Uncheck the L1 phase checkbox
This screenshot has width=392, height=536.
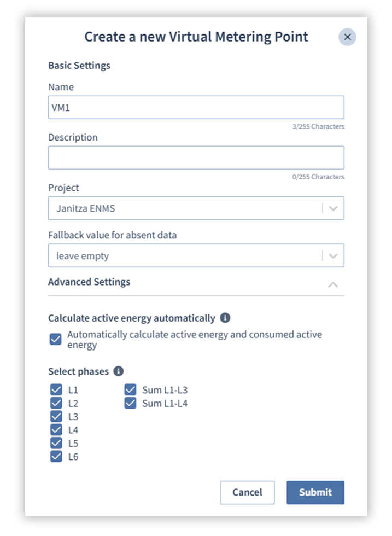[56, 390]
